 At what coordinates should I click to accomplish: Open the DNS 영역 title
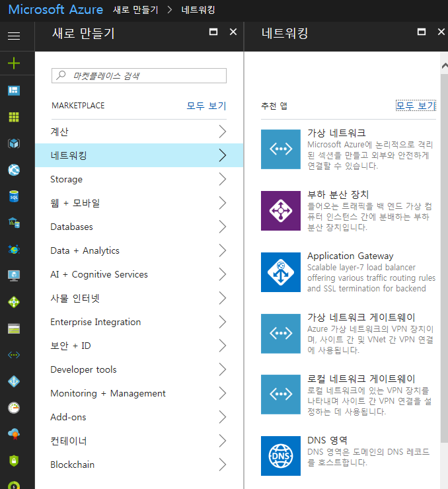(327, 440)
